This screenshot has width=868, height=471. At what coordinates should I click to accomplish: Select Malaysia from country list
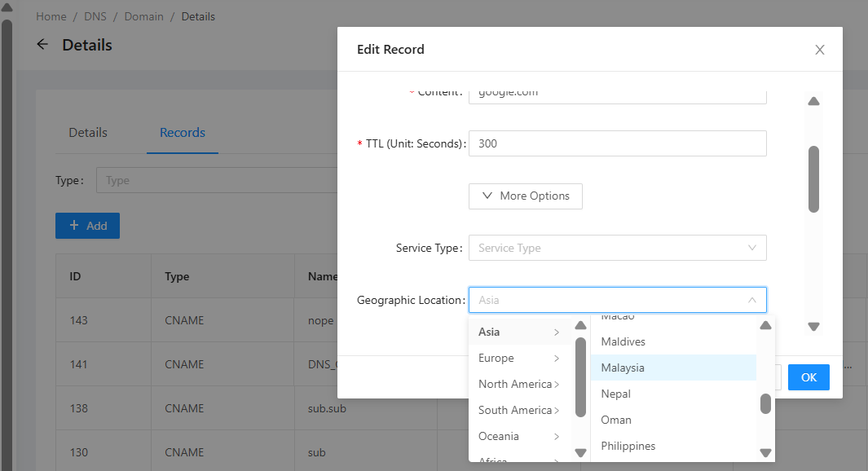(623, 368)
